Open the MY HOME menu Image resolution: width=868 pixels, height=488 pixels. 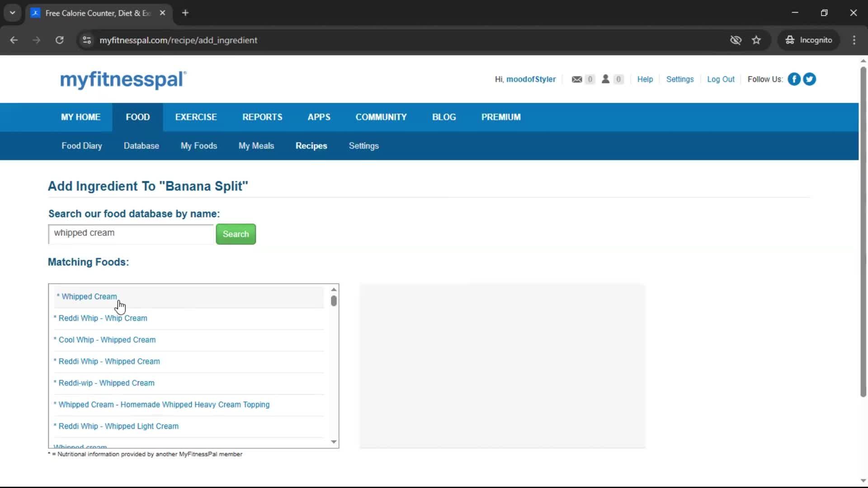coord(80,117)
